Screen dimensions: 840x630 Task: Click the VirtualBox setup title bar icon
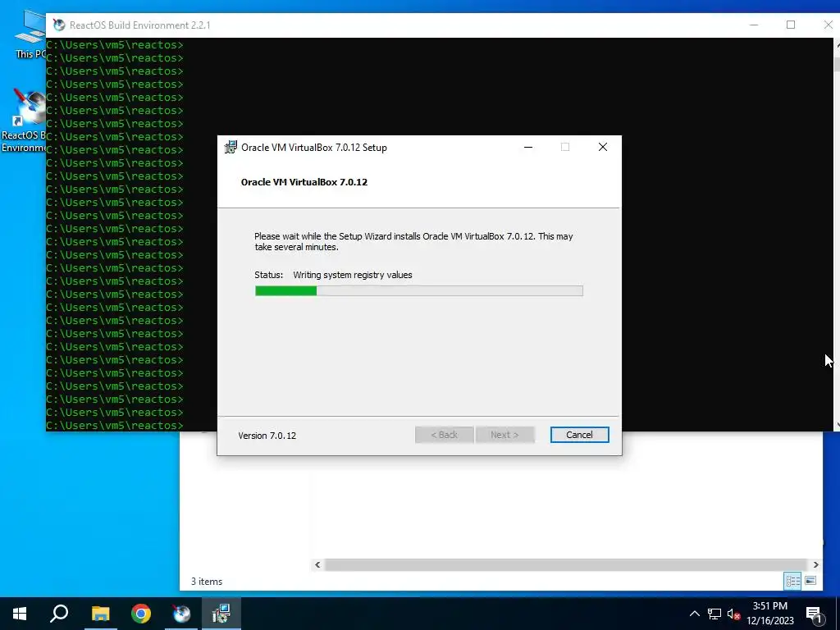pyautogui.click(x=231, y=148)
